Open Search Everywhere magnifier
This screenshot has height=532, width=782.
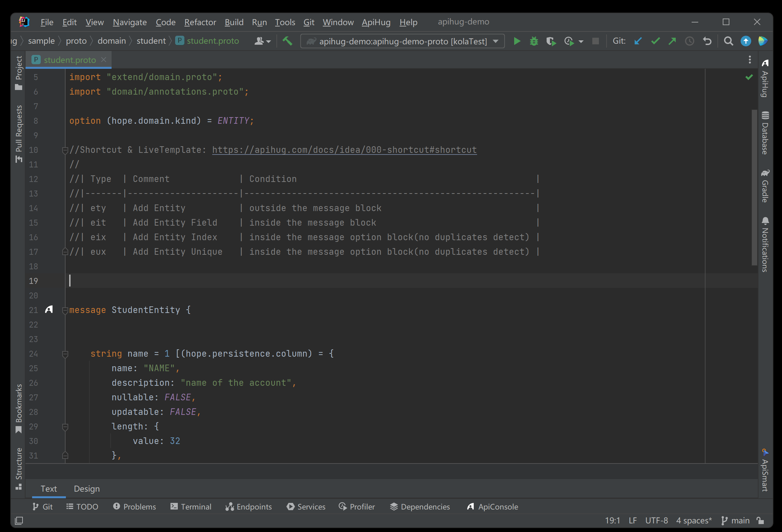728,41
